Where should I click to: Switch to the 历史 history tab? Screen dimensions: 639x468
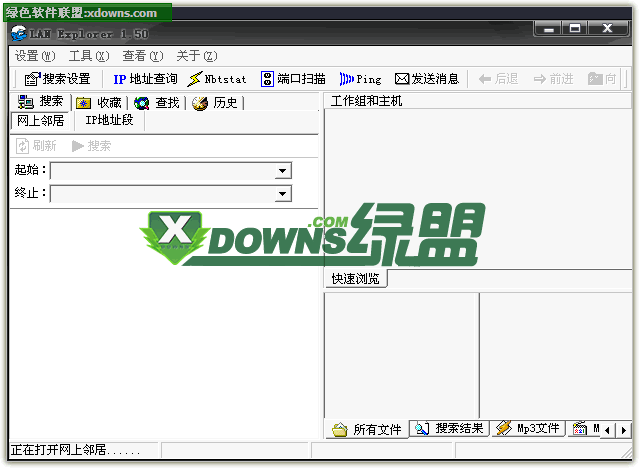tap(215, 103)
